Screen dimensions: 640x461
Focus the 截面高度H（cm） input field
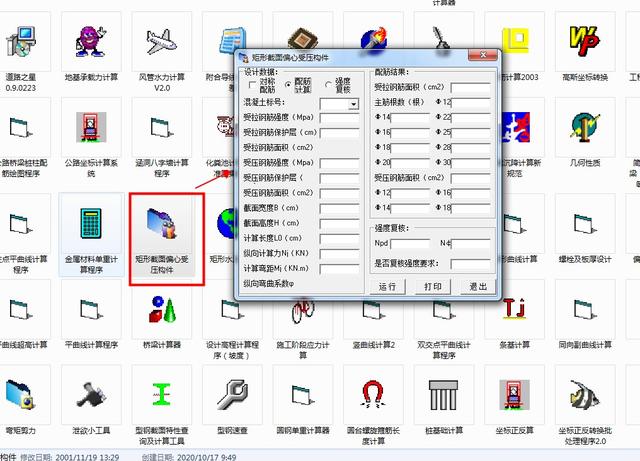pyautogui.click(x=340, y=224)
